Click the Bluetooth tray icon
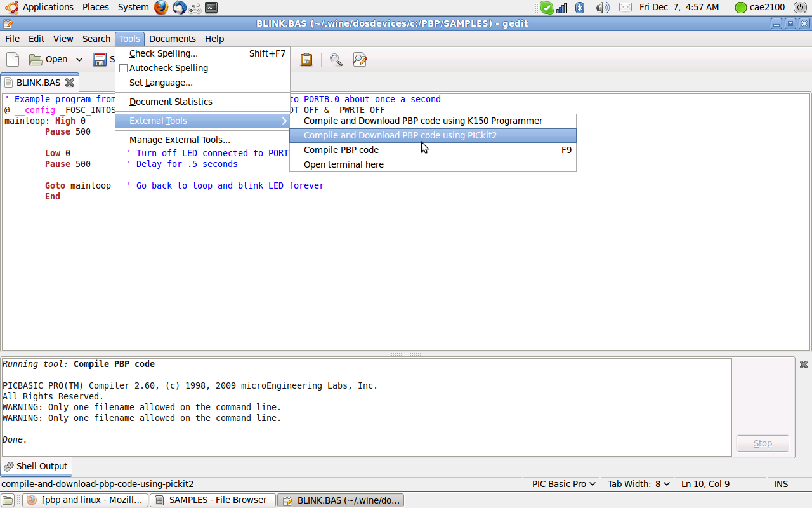 [x=580, y=8]
